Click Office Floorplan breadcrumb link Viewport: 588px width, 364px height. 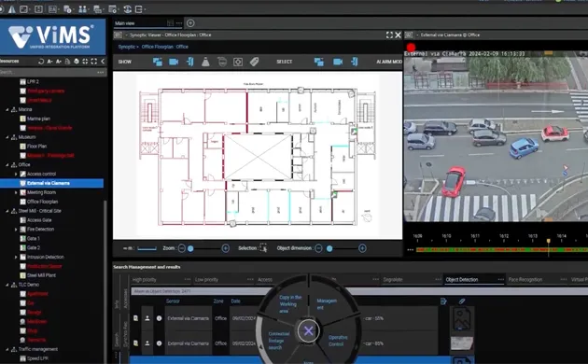tap(164, 47)
